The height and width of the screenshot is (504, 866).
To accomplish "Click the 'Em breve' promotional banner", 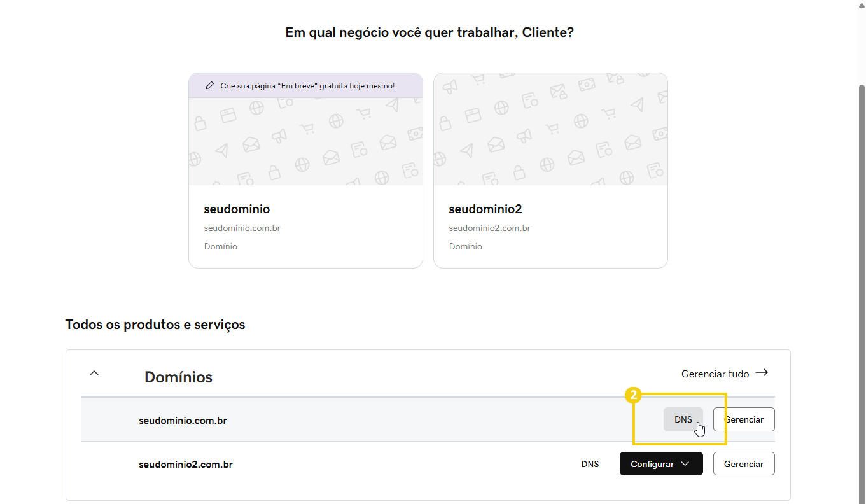I will (x=305, y=85).
